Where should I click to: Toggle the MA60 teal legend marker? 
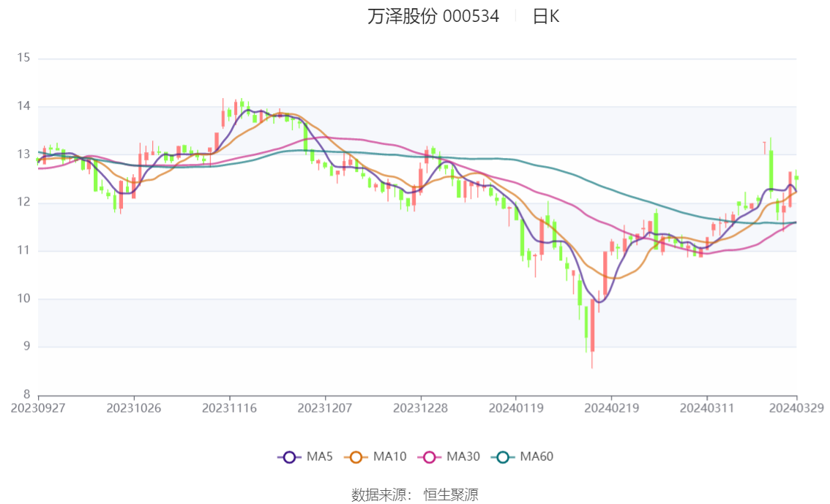tap(503, 457)
